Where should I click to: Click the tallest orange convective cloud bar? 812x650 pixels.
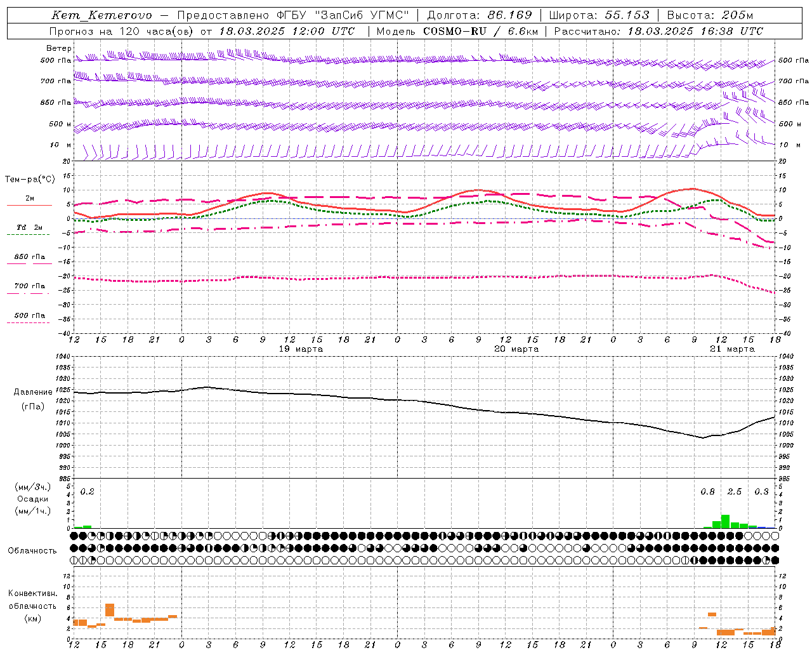pos(110,610)
